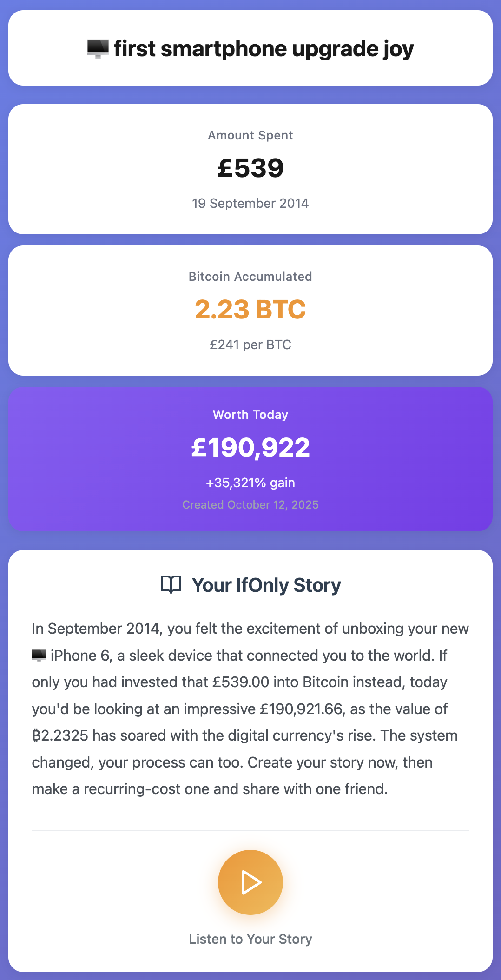This screenshot has height=980, width=501.
Task: Select the Bitcoin Accumulated card
Action: tap(250, 310)
